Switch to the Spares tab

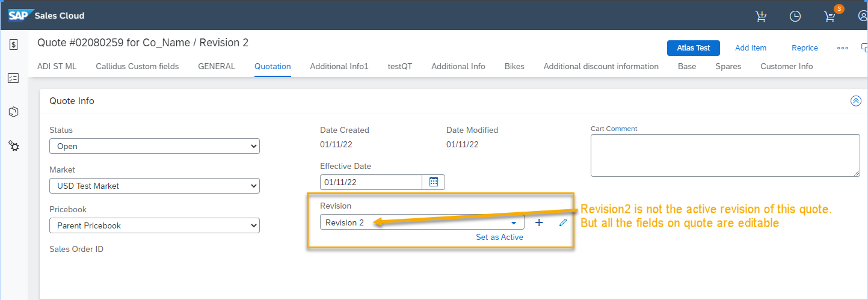click(728, 66)
